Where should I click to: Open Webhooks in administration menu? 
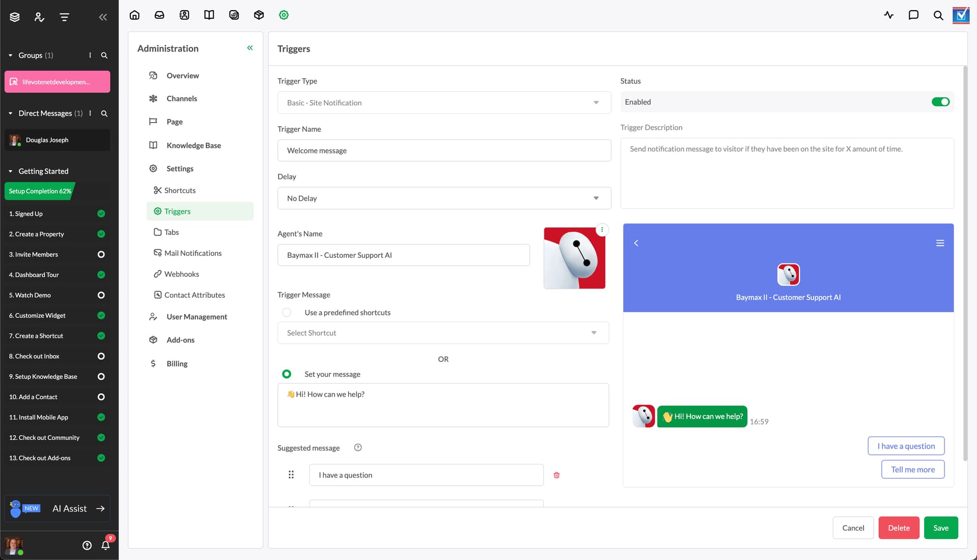click(181, 274)
